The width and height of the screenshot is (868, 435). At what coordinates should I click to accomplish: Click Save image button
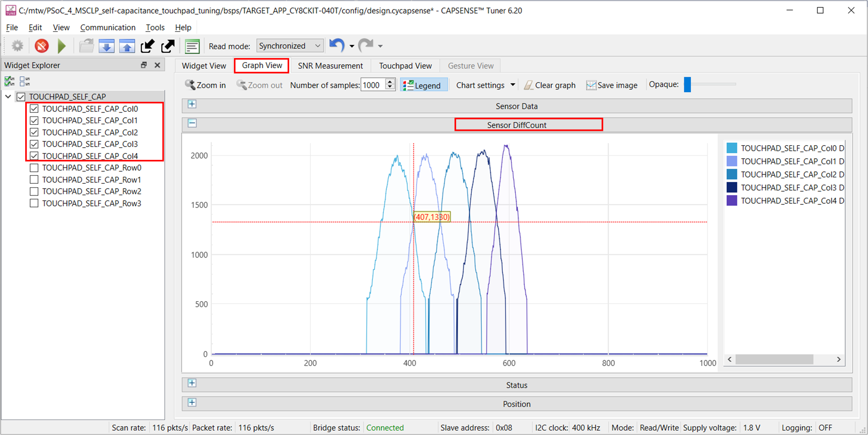612,85
